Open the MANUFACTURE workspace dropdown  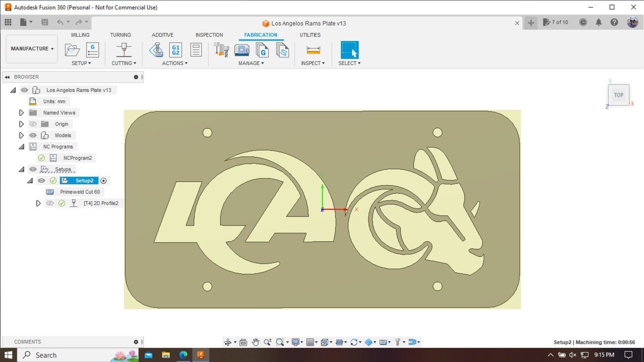32,49
